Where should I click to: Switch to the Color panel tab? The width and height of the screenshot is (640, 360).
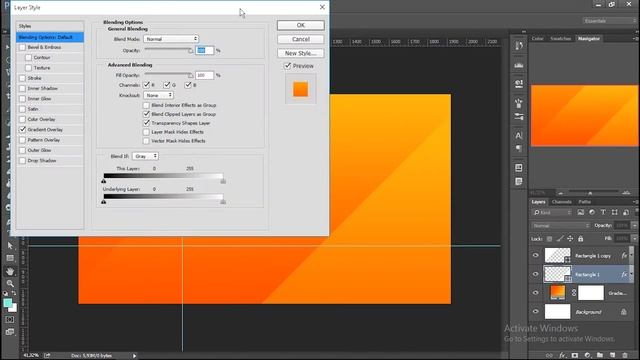pyautogui.click(x=538, y=38)
